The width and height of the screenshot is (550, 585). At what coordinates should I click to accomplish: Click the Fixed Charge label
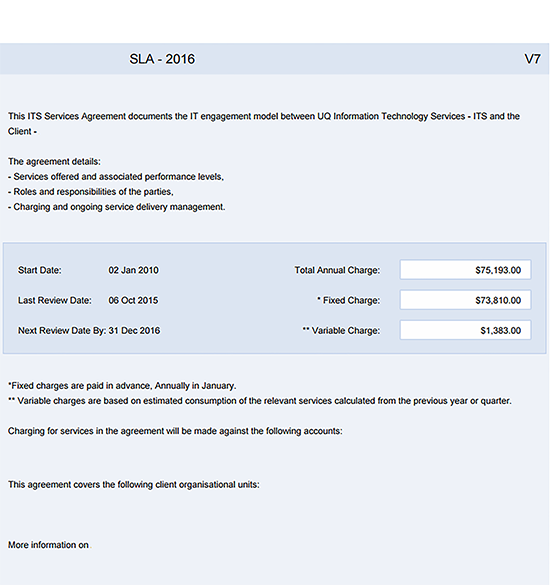349,300
